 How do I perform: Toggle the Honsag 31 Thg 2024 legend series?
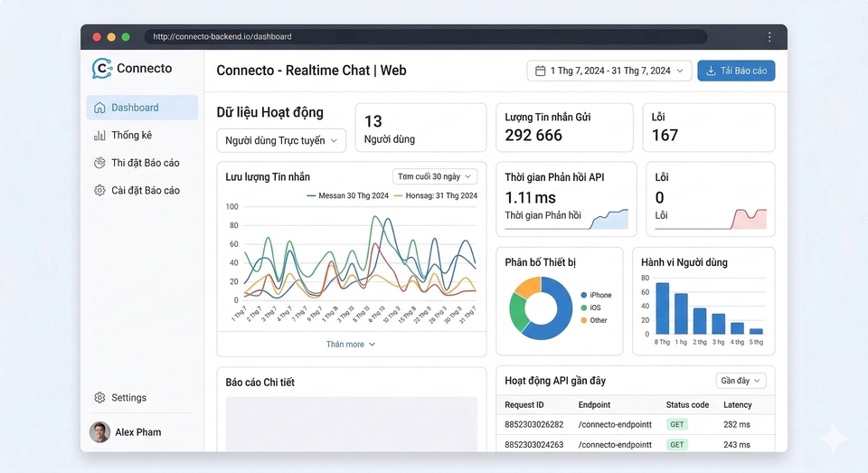pyautogui.click(x=435, y=195)
